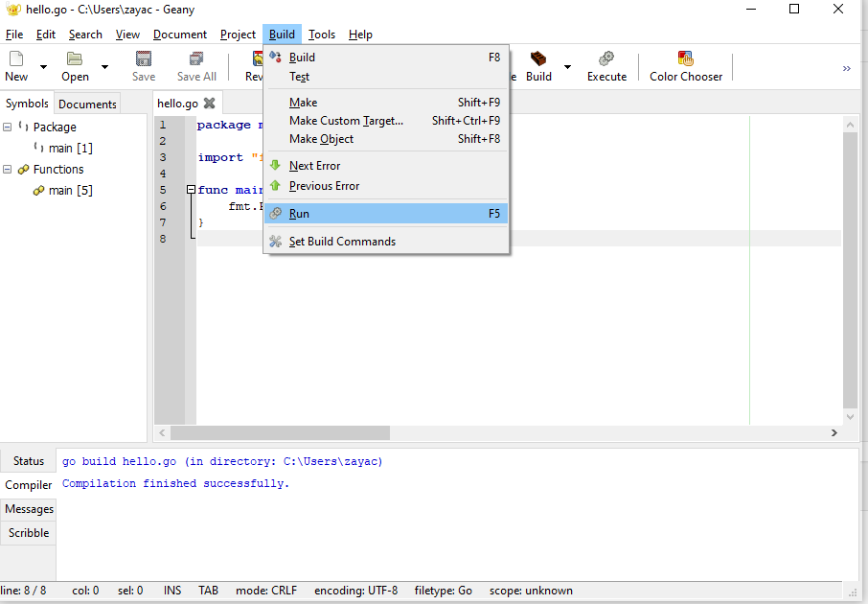
Task: Click the Open file toolbar icon
Action: tap(75, 58)
